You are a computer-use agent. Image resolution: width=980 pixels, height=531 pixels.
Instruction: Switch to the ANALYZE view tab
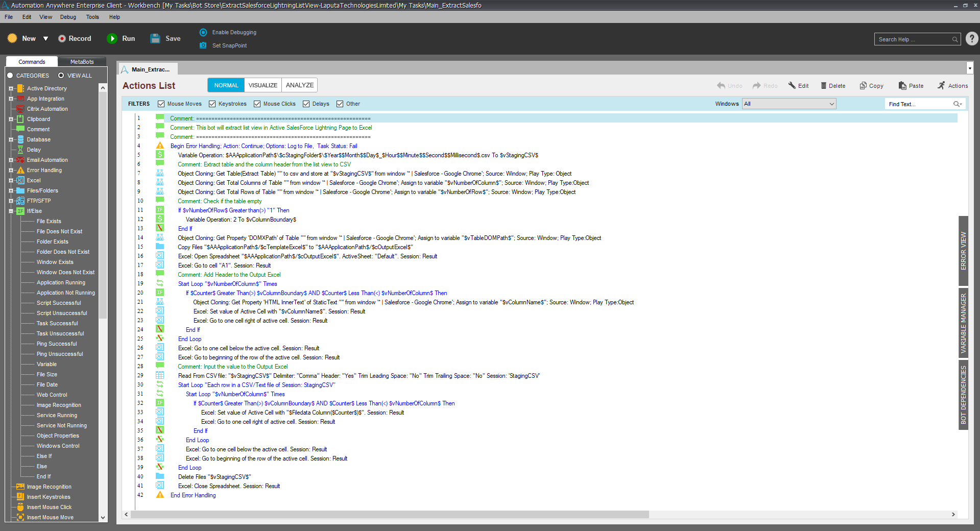(x=300, y=85)
